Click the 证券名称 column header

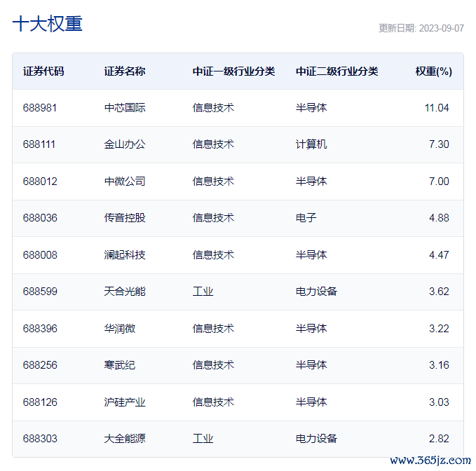click(x=125, y=71)
